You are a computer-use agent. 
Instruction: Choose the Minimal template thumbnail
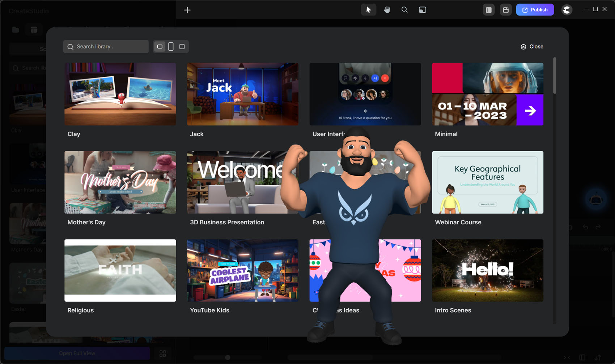pos(487,94)
